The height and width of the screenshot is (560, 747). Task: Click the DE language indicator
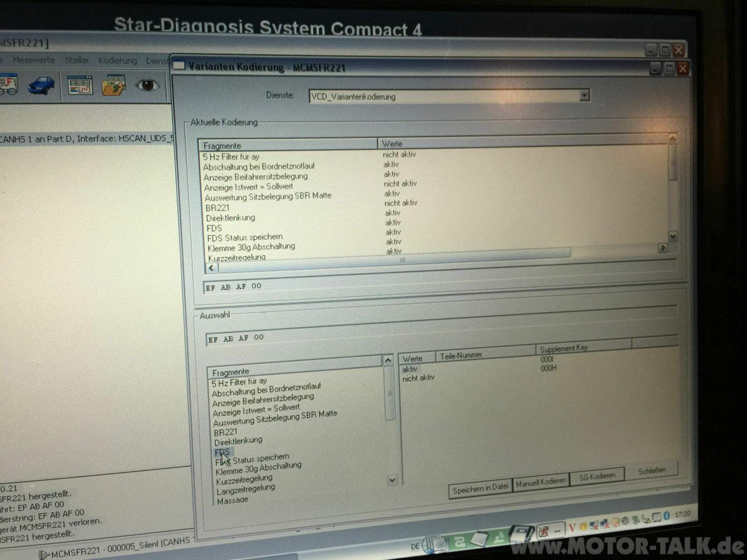coord(415,546)
